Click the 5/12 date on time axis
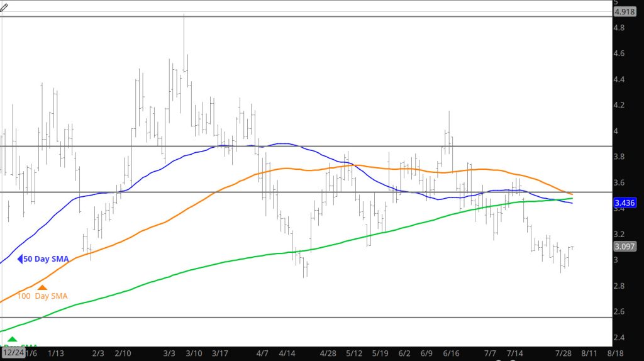644x361 pixels. 354,353
